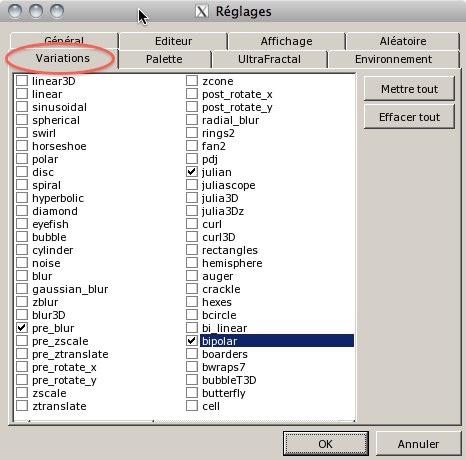Tick the spherical checkbox
This screenshot has height=460, width=466.
[22, 120]
